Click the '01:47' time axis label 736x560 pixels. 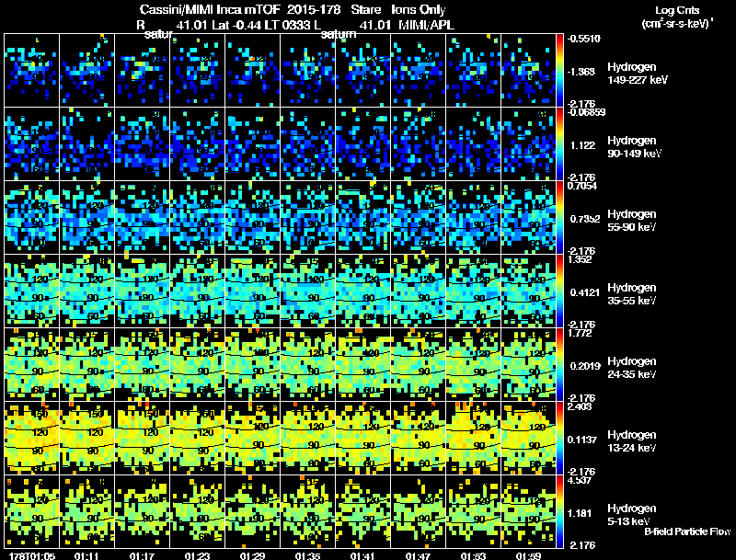[x=418, y=555]
